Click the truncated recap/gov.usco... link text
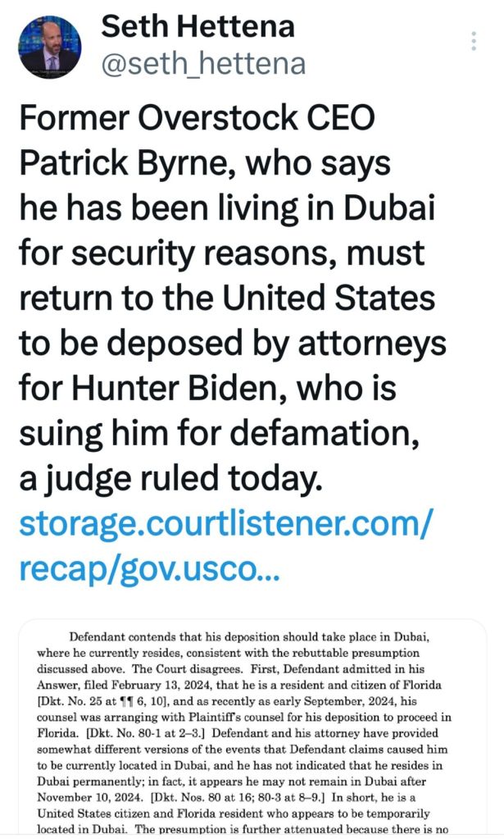Viewport: 504px width, 839px height. point(148,568)
